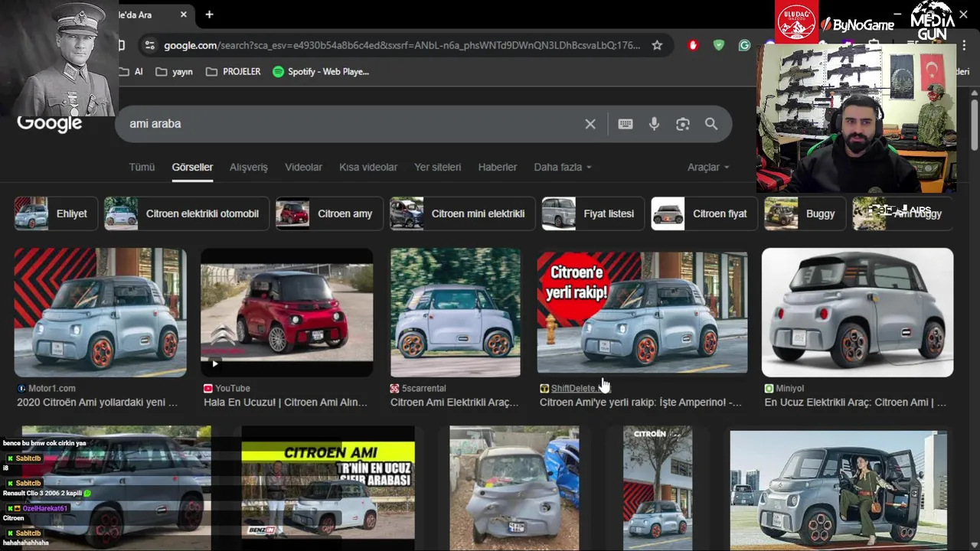
Task: Open the site information icon in address bar
Action: 149,45
